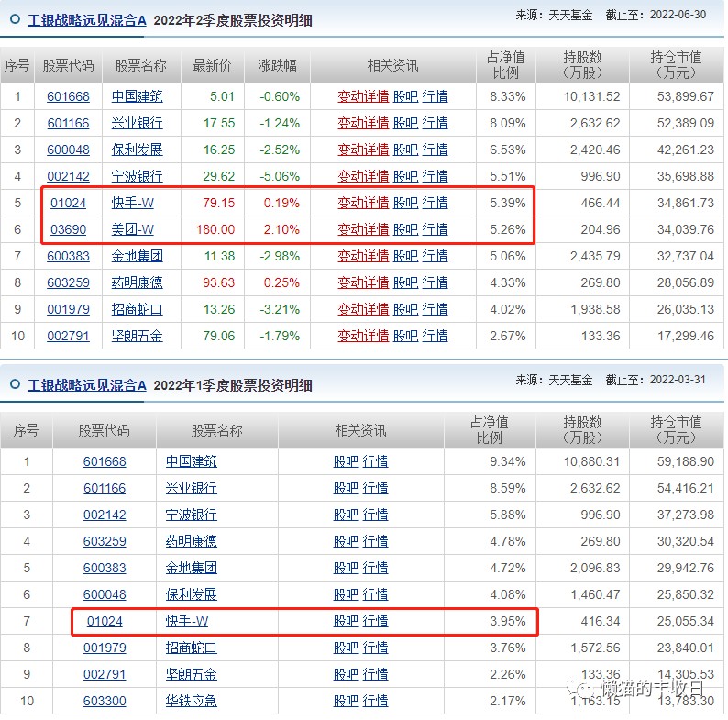Click stock name 保利发展 in Q2 table
The image size is (728, 720).
point(137,150)
